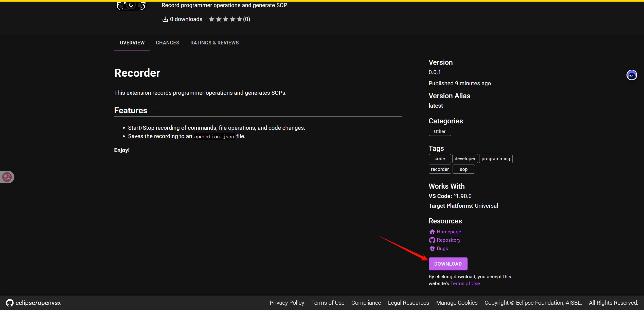The height and width of the screenshot is (310, 644).
Task: Click the Bugs icon under Resources
Action: click(432, 248)
